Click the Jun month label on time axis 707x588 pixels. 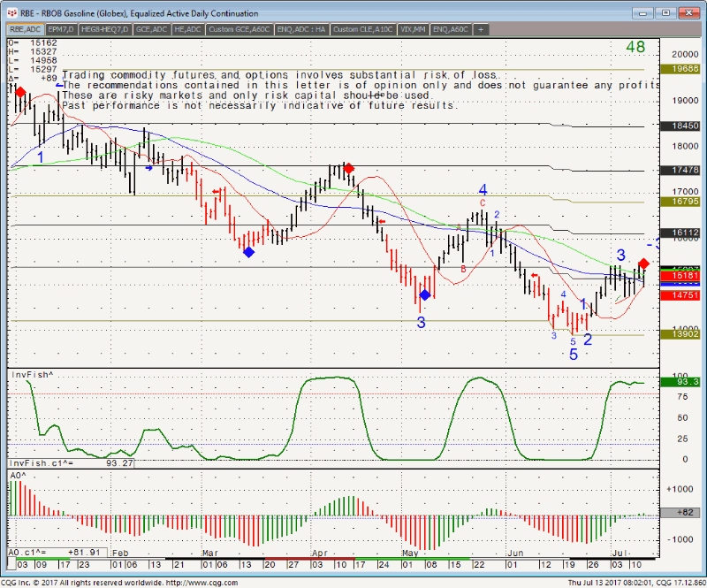[x=515, y=553]
